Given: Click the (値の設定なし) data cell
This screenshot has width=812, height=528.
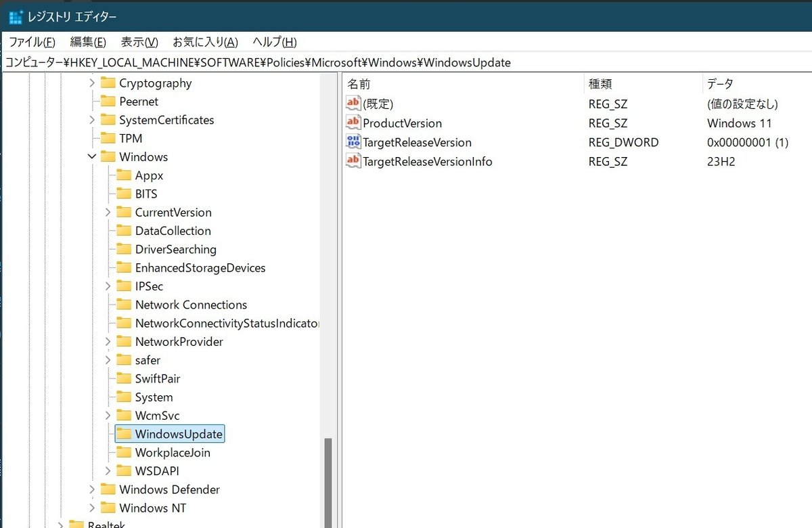Looking at the screenshot, I should click(x=742, y=104).
